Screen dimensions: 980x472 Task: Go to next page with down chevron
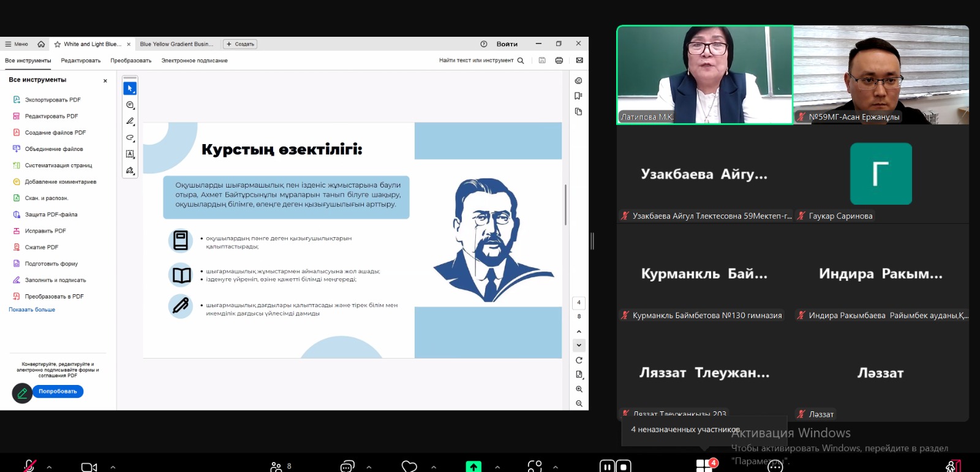click(x=579, y=345)
